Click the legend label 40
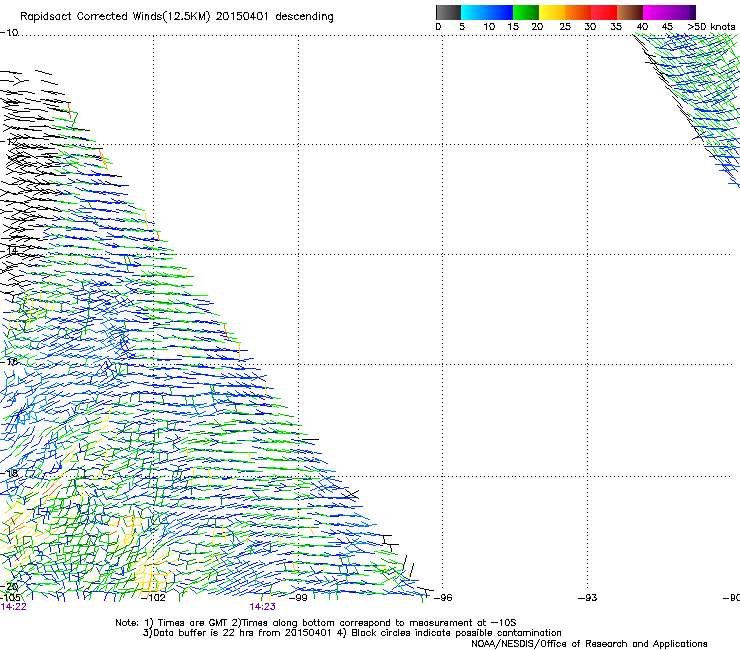 642,27
